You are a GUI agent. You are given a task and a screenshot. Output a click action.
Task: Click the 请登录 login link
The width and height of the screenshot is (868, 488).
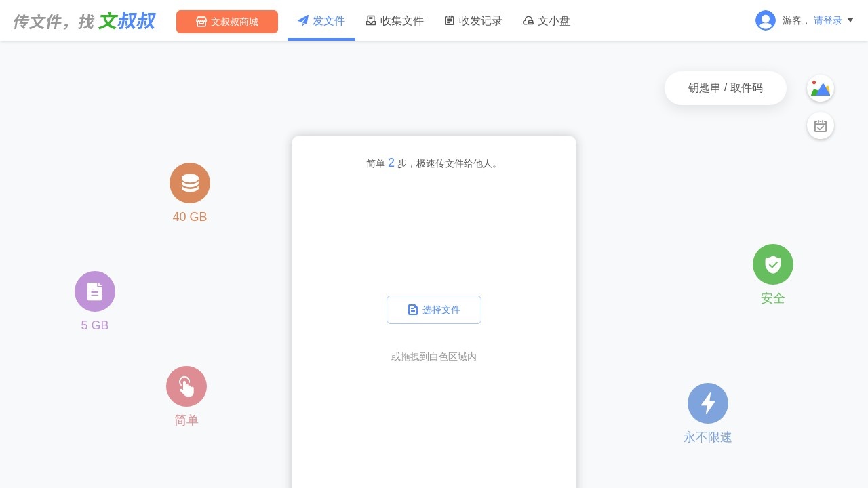click(x=827, y=21)
